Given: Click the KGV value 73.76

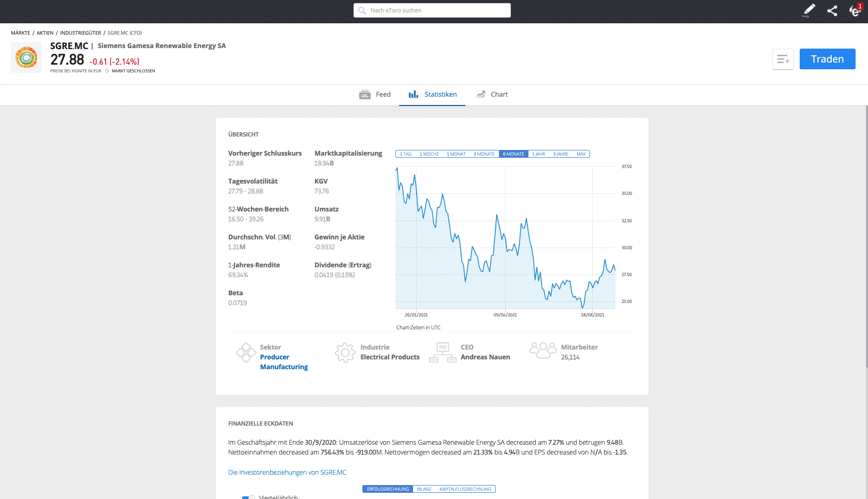Looking at the screenshot, I should pyautogui.click(x=321, y=191).
